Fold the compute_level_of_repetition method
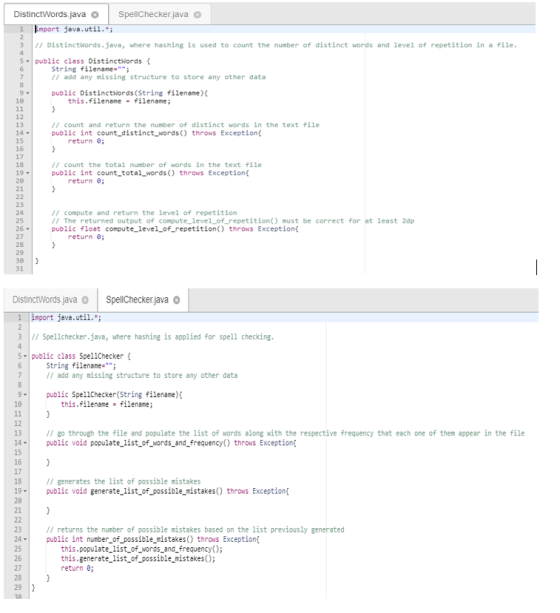This screenshot has width=560, height=613. coord(28,229)
